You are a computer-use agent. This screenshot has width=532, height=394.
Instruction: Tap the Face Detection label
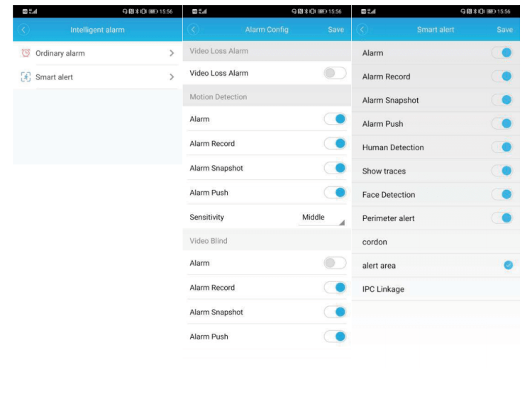coord(389,195)
